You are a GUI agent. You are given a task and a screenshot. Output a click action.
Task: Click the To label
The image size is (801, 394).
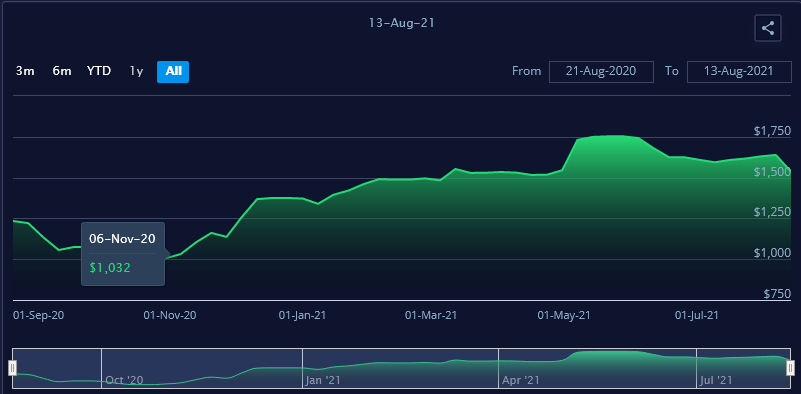672,71
